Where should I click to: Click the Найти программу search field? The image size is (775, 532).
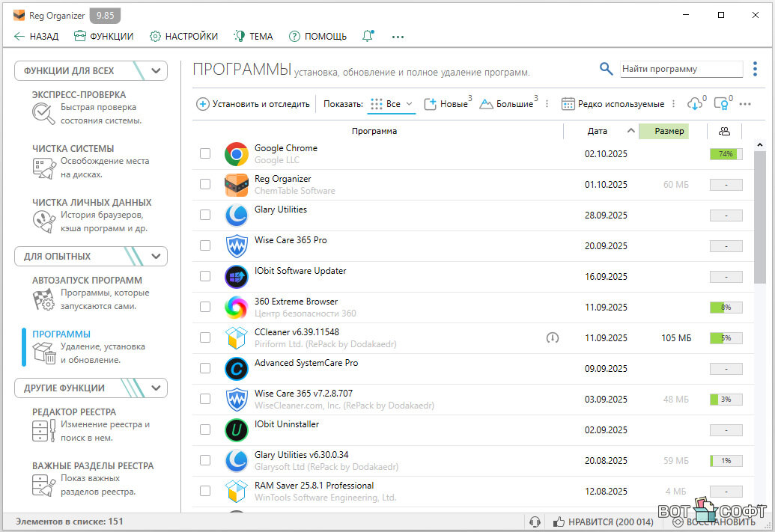[680, 69]
